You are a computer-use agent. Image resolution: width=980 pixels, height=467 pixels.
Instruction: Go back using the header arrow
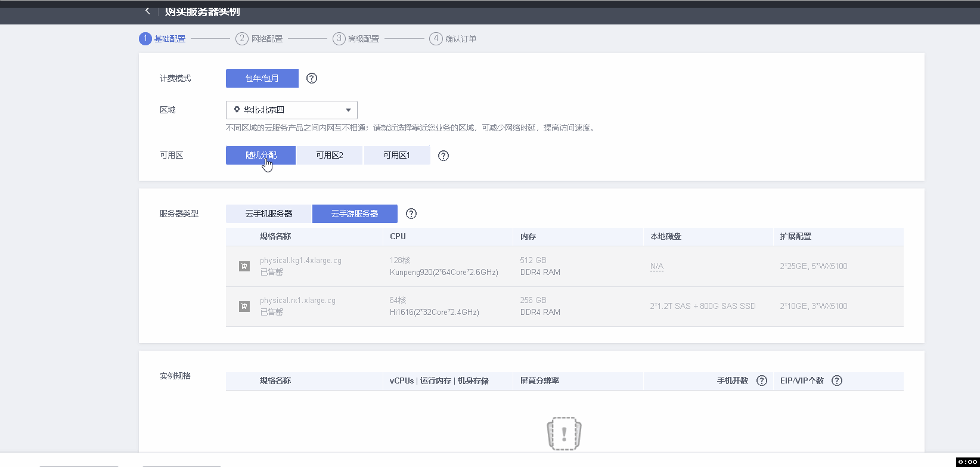148,11
